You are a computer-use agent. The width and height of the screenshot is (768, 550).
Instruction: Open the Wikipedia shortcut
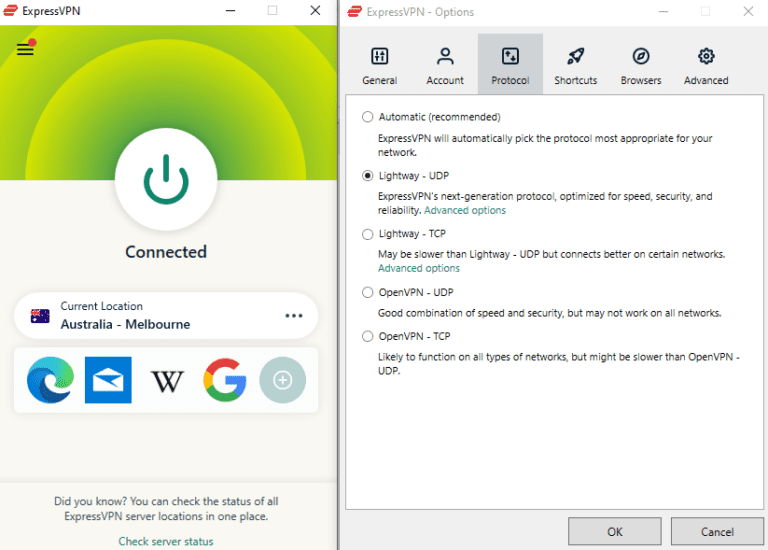167,380
